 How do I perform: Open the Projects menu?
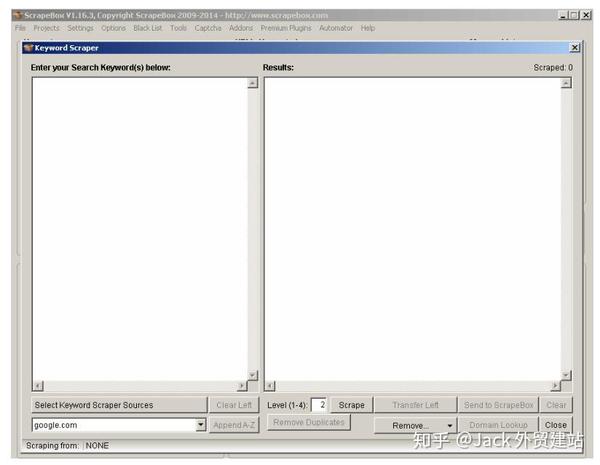46,28
